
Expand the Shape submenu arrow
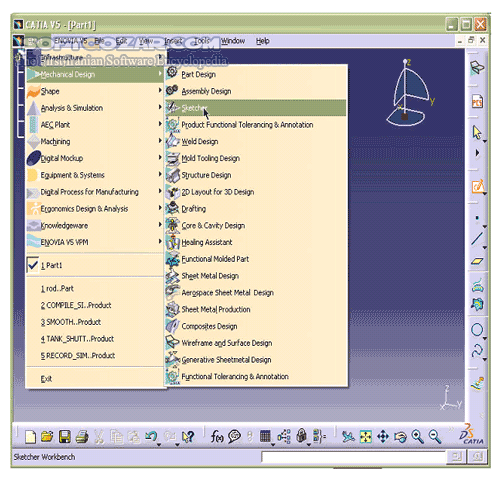point(160,90)
